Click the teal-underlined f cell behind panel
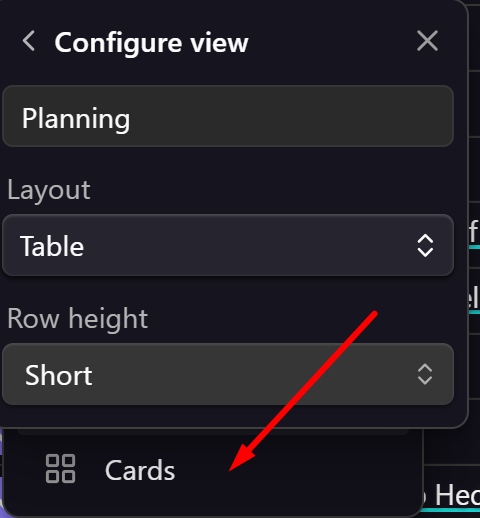Screen dimensions: 480x518 tap(474, 233)
